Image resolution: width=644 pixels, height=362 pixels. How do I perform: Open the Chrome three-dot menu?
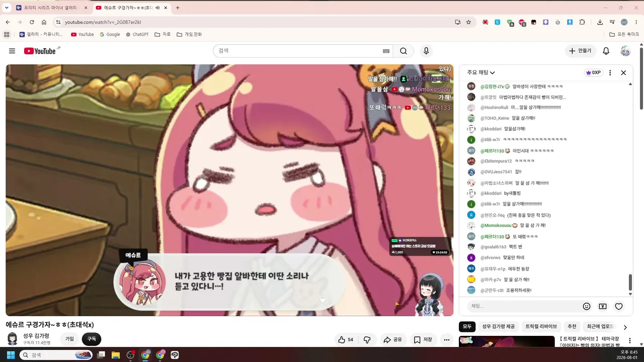[636, 22]
